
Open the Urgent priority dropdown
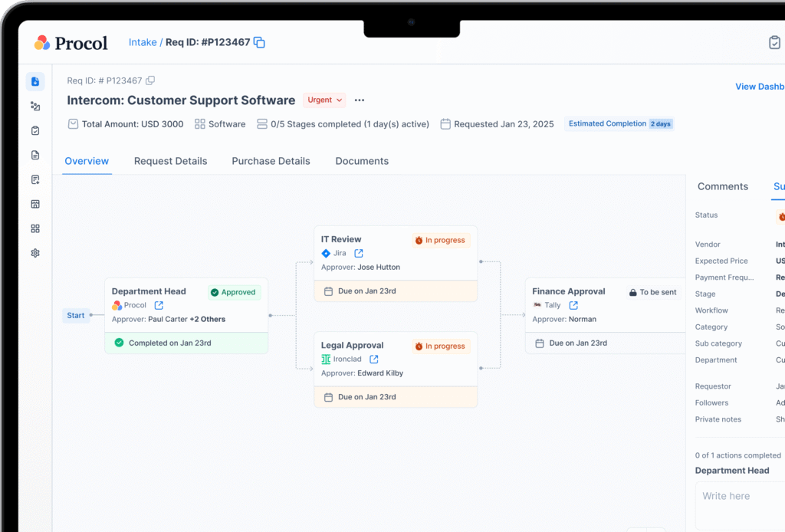coord(324,100)
